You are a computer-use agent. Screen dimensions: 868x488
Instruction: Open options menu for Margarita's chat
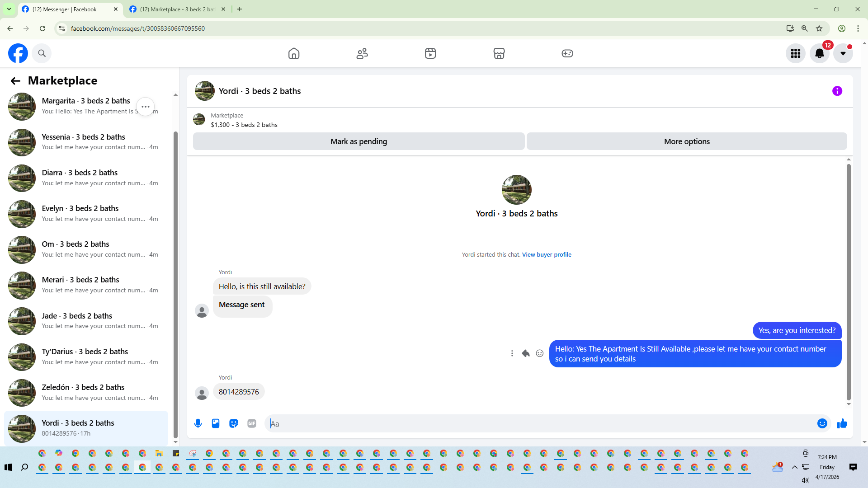[x=145, y=107]
